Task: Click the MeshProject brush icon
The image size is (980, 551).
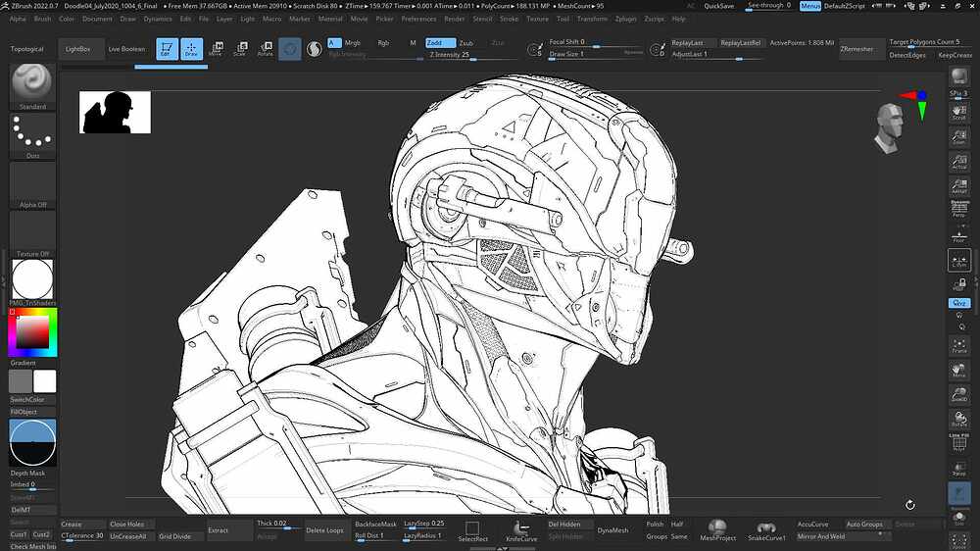Action: (717, 530)
